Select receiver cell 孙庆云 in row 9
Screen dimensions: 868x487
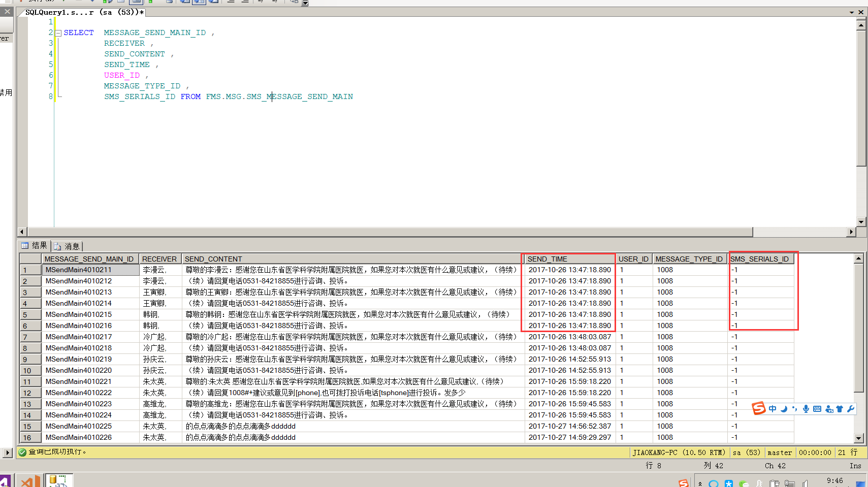(160, 360)
